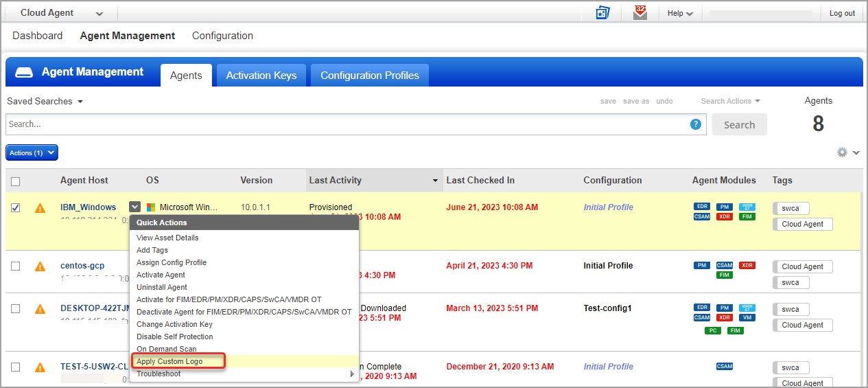Open the gear settings dropdown for the table

[x=847, y=152]
